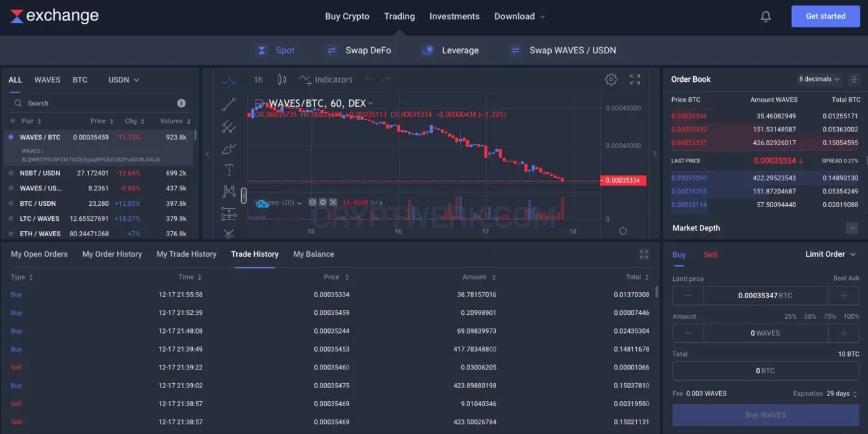Switch to My Open Orders tab
868x434 pixels.
[39, 254]
